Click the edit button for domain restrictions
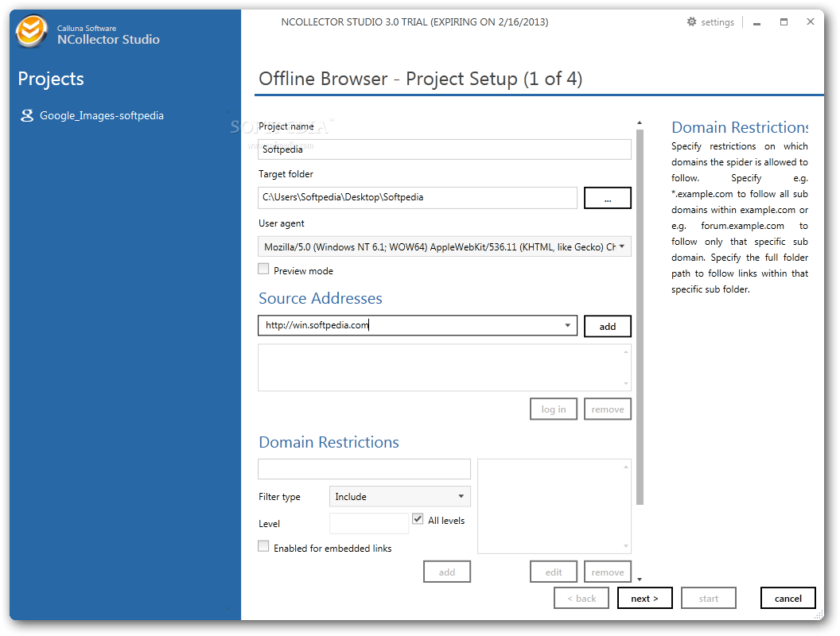 [554, 572]
